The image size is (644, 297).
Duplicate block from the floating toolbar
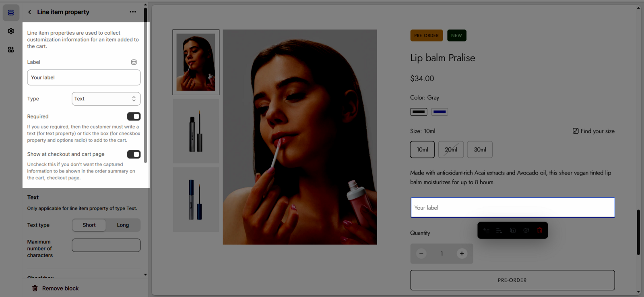tap(513, 231)
